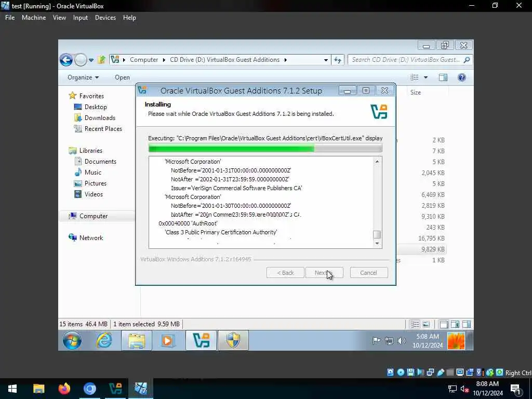532x399 pixels.
Task: Open the VirtualBox File menu
Action: pos(10,18)
